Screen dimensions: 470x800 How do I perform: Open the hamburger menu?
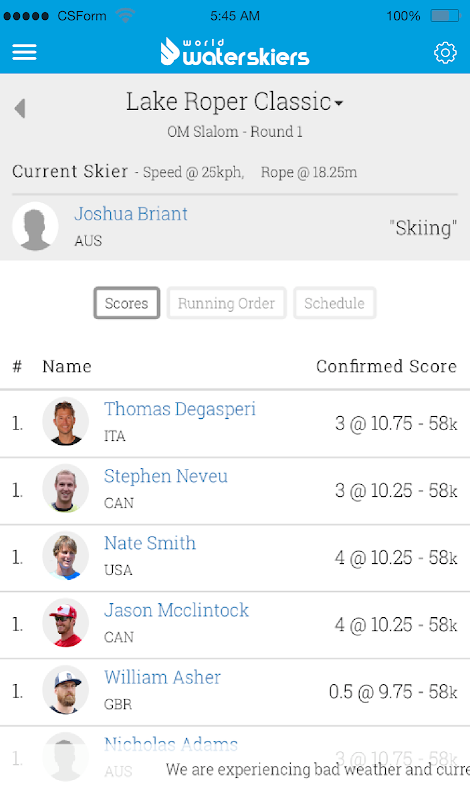click(x=24, y=52)
